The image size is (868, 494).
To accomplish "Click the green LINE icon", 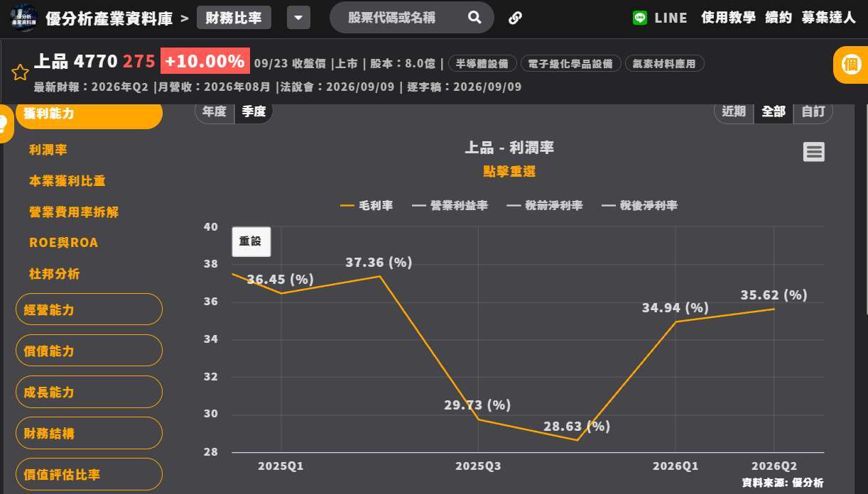I will pyautogui.click(x=640, y=18).
